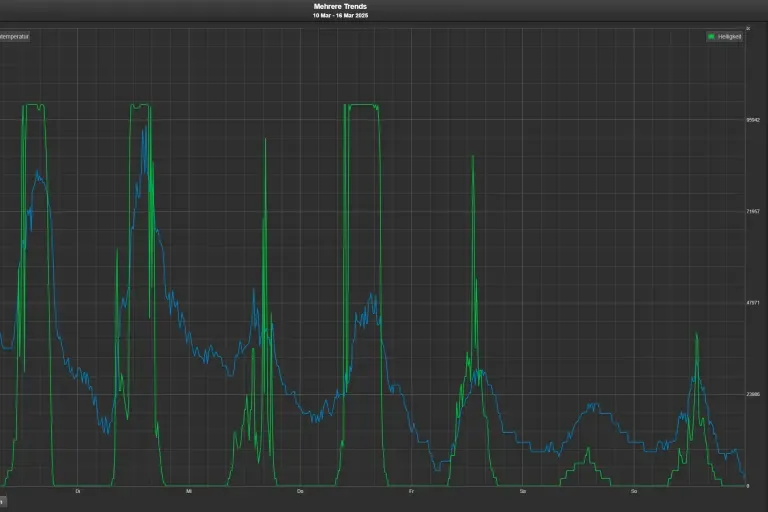Click the 47971 value on right axis
This screenshot has width=768, height=512.
point(753,303)
